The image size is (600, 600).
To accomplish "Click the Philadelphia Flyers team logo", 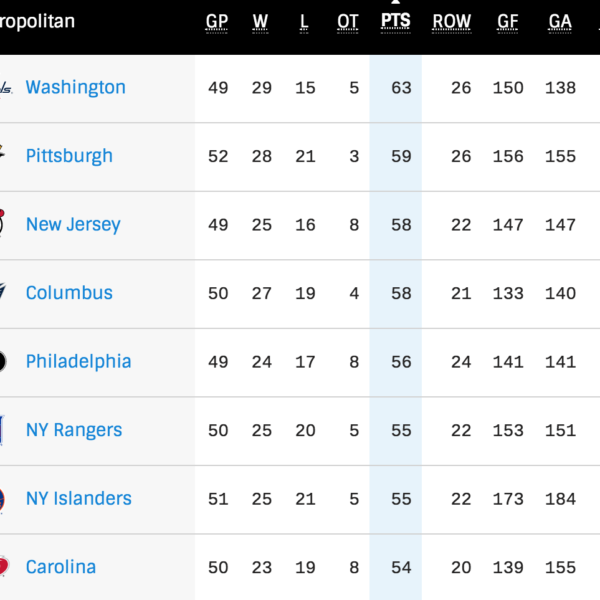I will tap(4, 362).
